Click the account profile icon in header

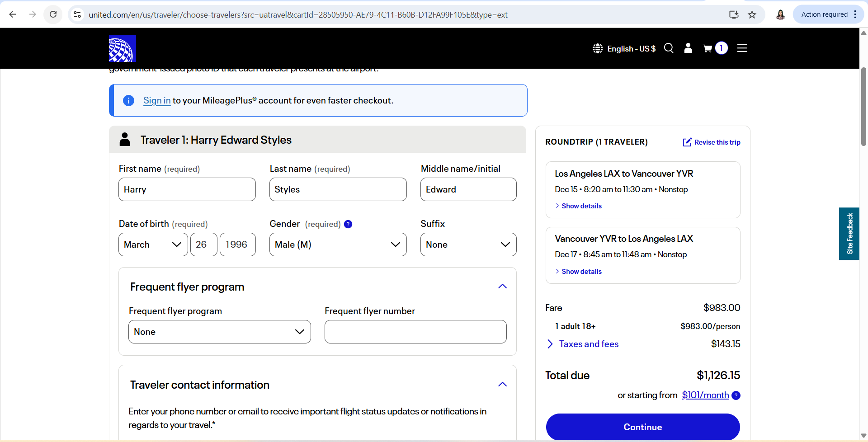tap(688, 48)
